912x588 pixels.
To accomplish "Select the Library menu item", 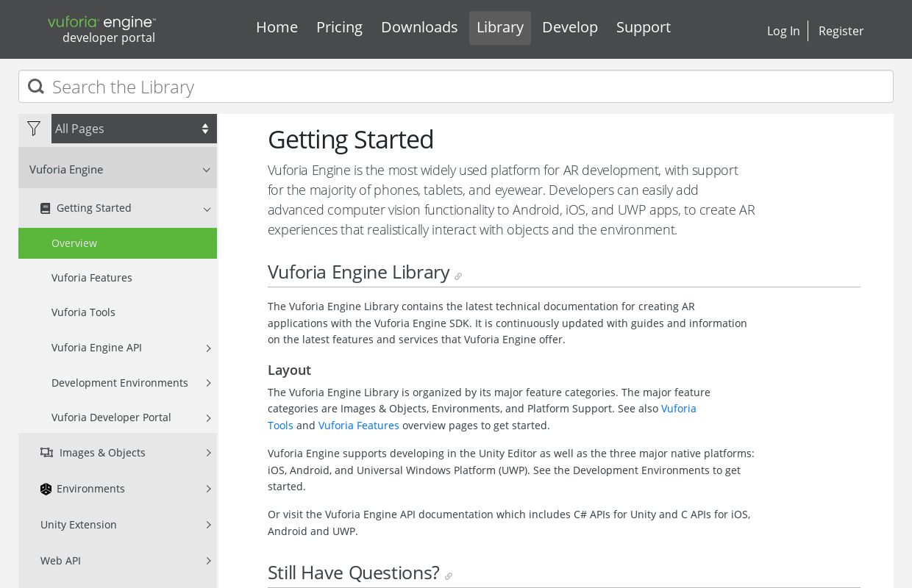I will click(500, 27).
